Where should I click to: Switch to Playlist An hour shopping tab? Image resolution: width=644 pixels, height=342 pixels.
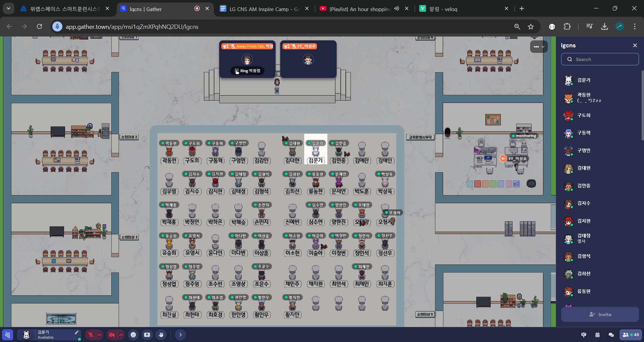[x=364, y=9]
